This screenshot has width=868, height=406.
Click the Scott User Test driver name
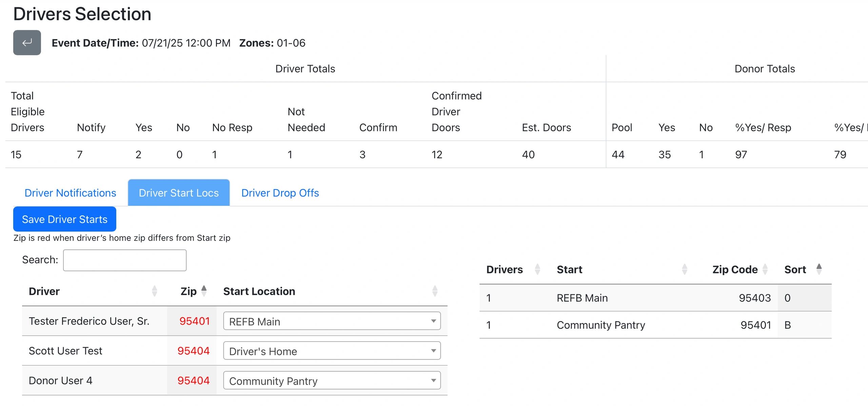tap(65, 351)
